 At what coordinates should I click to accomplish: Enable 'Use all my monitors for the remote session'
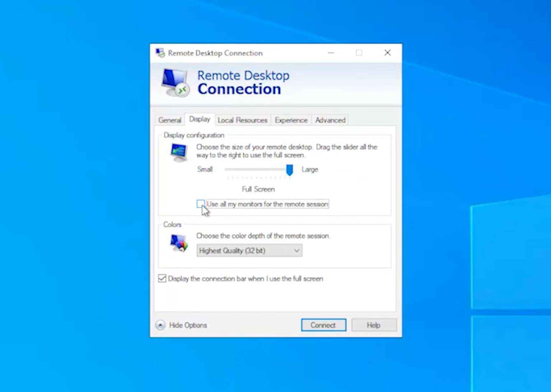[201, 204]
